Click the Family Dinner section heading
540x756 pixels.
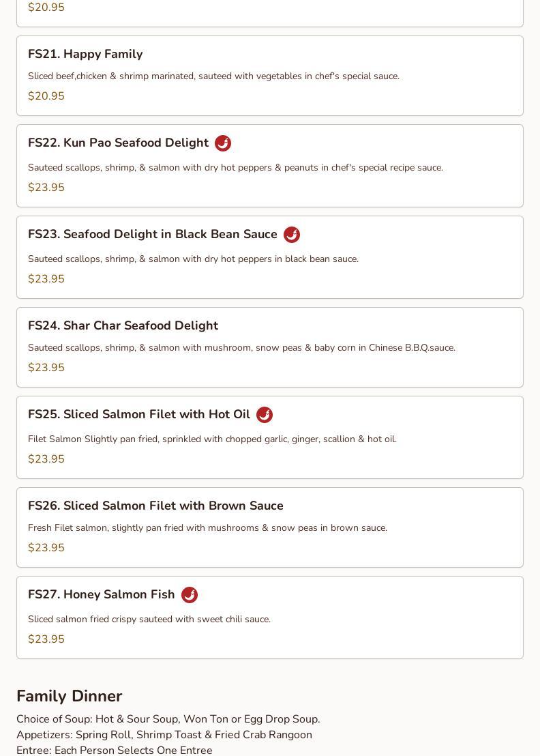click(x=69, y=696)
